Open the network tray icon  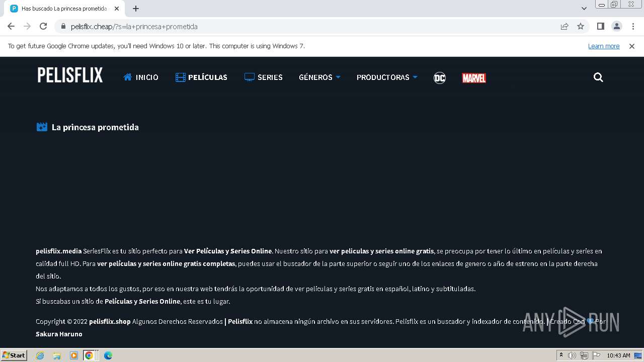[x=584, y=355]
